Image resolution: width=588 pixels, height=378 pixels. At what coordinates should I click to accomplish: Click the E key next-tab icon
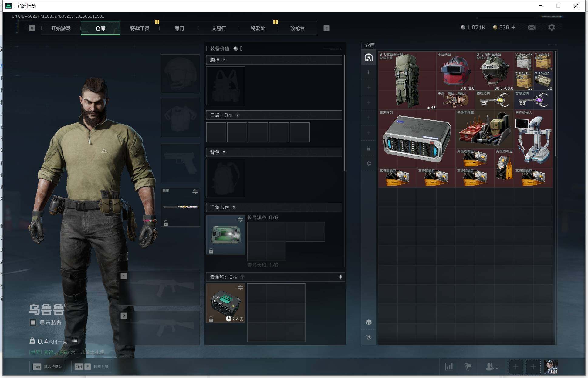coord(326,28)
